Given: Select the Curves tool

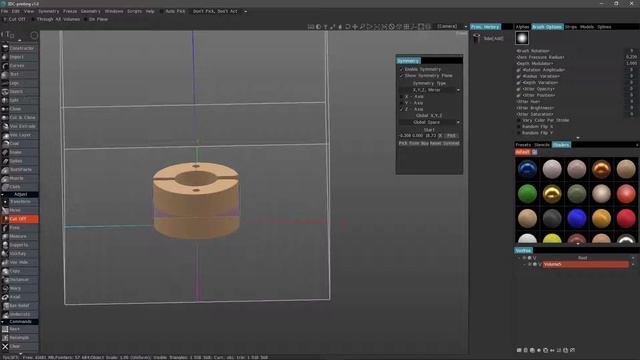Looking at the screenshot, I should click(20, 66).
